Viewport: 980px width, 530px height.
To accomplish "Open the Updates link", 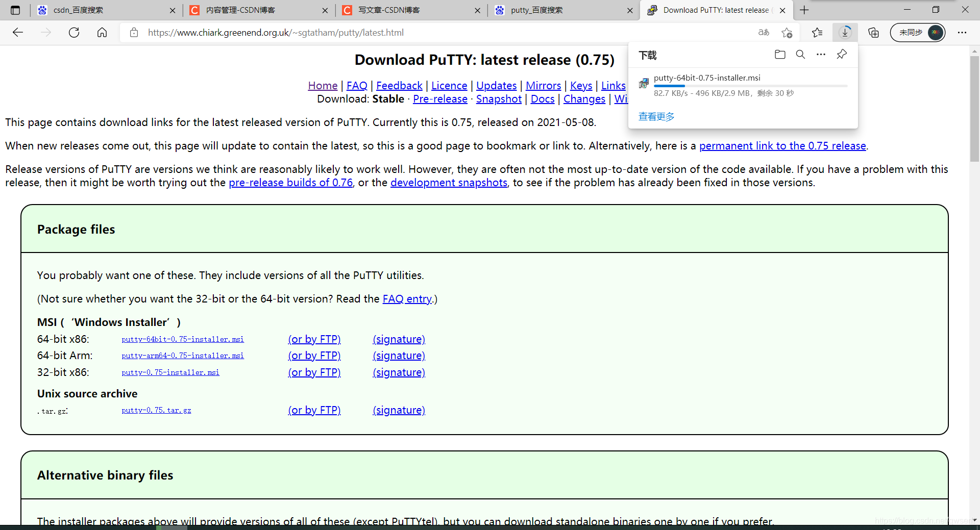I will pos(497,86).
